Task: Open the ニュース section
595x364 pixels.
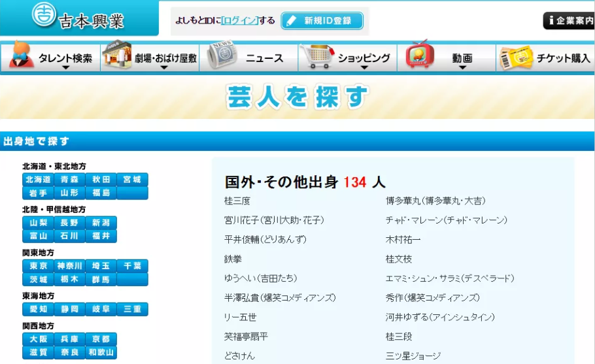Action: point(248,58)
